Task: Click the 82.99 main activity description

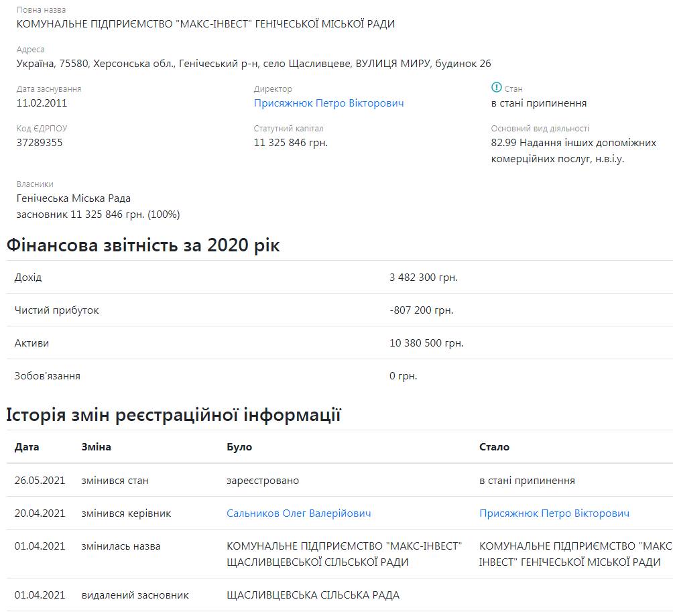Action: pos(573,151)
